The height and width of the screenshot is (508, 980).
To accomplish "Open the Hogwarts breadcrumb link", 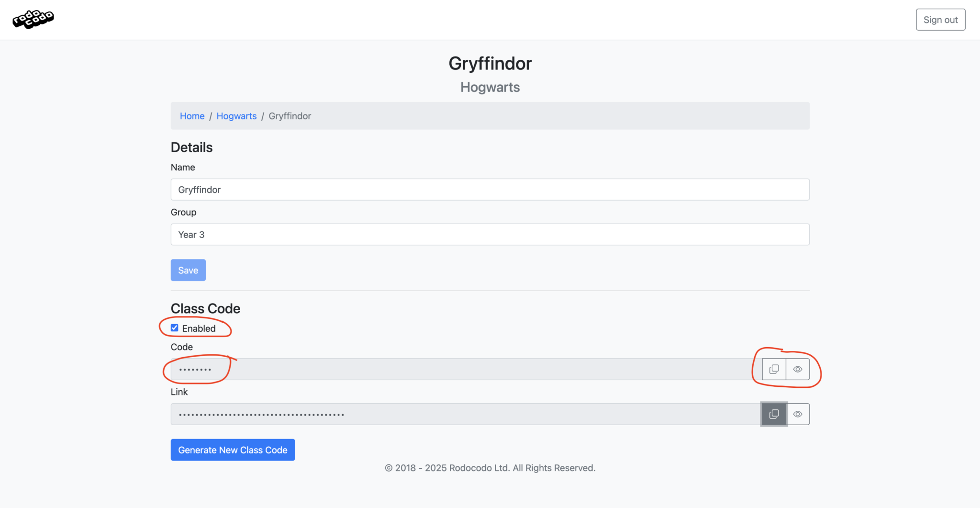I will coord(236,116).
